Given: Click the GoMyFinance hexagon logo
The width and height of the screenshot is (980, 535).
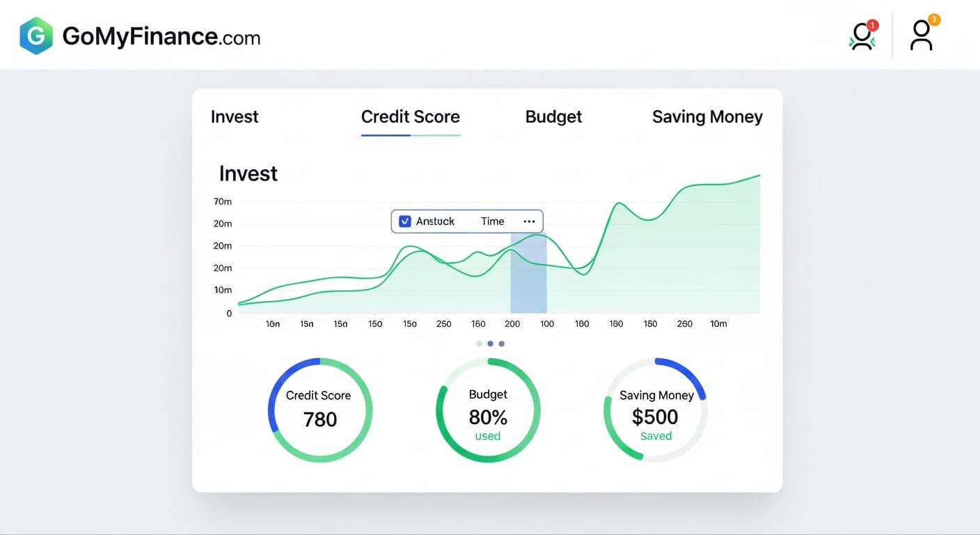Looking at the screenshot, I should pos(35,36).
